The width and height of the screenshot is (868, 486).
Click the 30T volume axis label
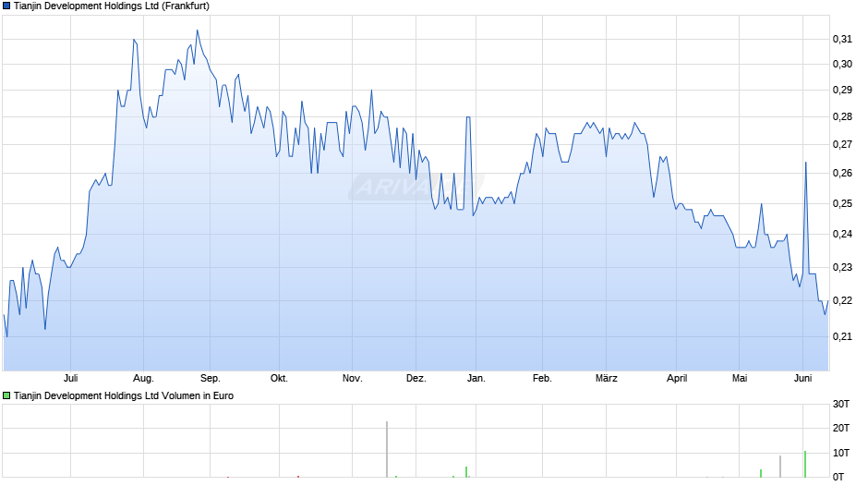(x=841, y=404)
